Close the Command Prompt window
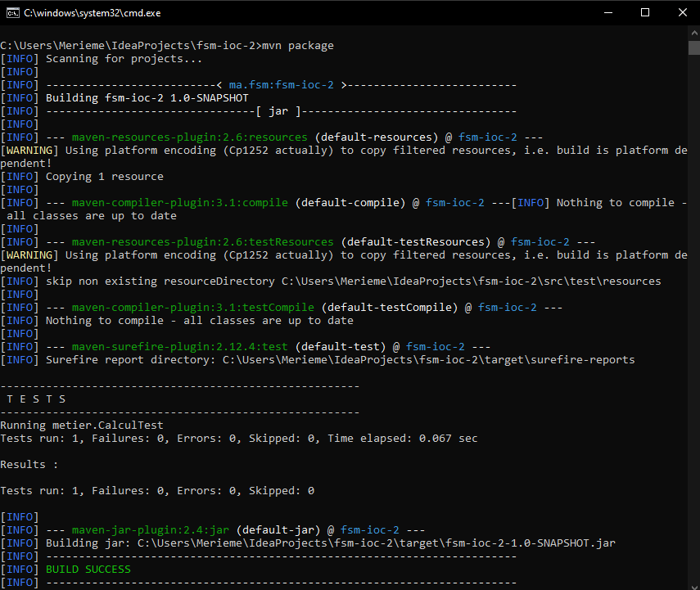700x590 pixels. (x=682, y=12)
